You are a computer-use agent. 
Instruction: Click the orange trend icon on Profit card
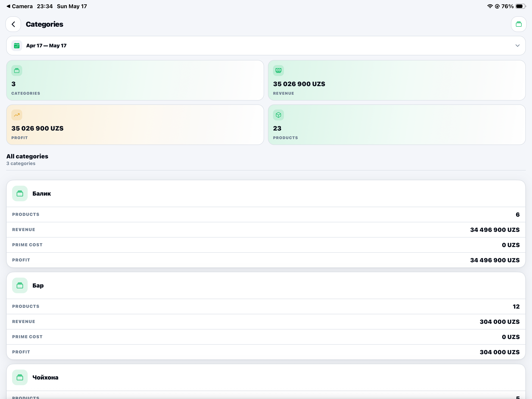tap(17, 115)
